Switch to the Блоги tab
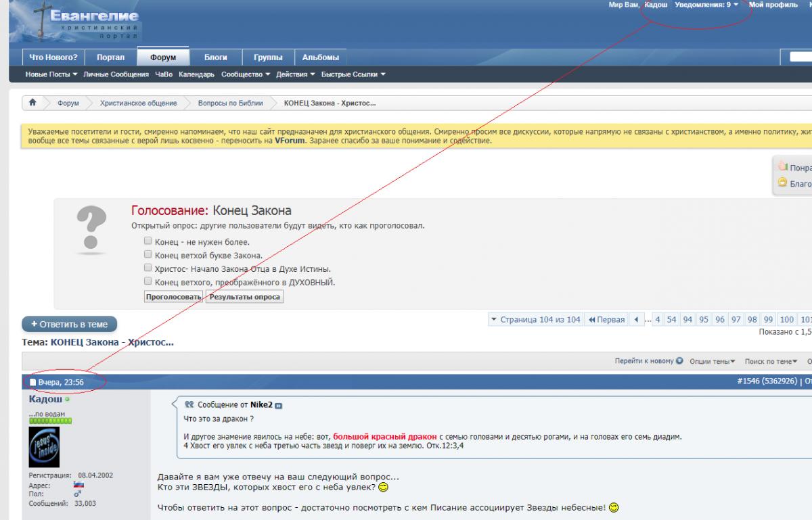812x520 pixels. (x=215, y=57)
